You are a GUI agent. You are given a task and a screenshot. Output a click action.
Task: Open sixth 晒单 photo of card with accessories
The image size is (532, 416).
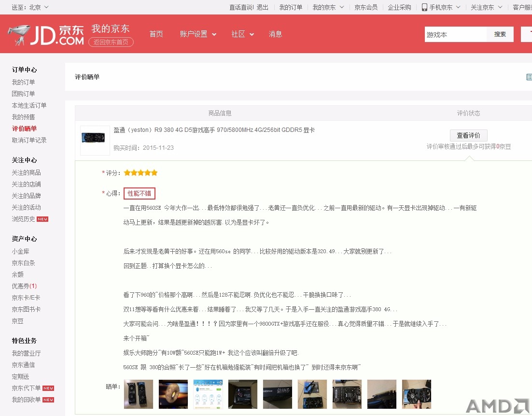pos(312,394)
